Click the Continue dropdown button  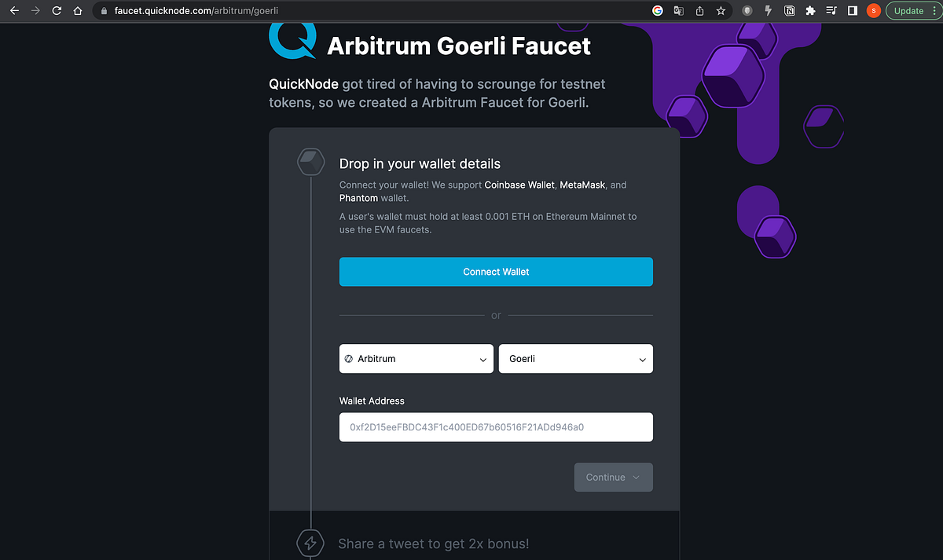click(614, 478)
